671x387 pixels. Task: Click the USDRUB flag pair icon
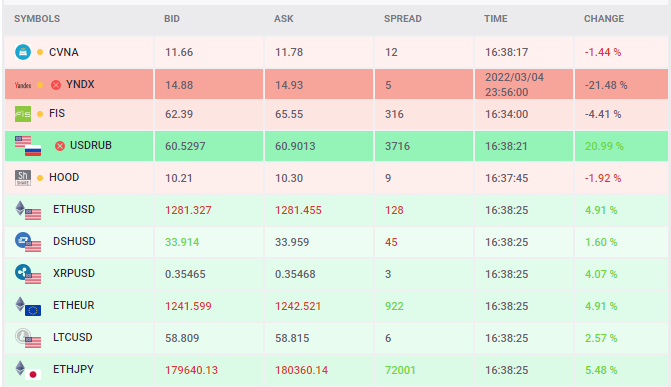tap(28, 146)
